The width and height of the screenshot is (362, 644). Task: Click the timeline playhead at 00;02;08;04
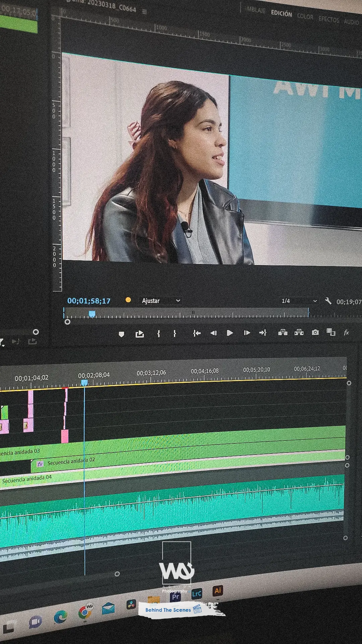84,382
